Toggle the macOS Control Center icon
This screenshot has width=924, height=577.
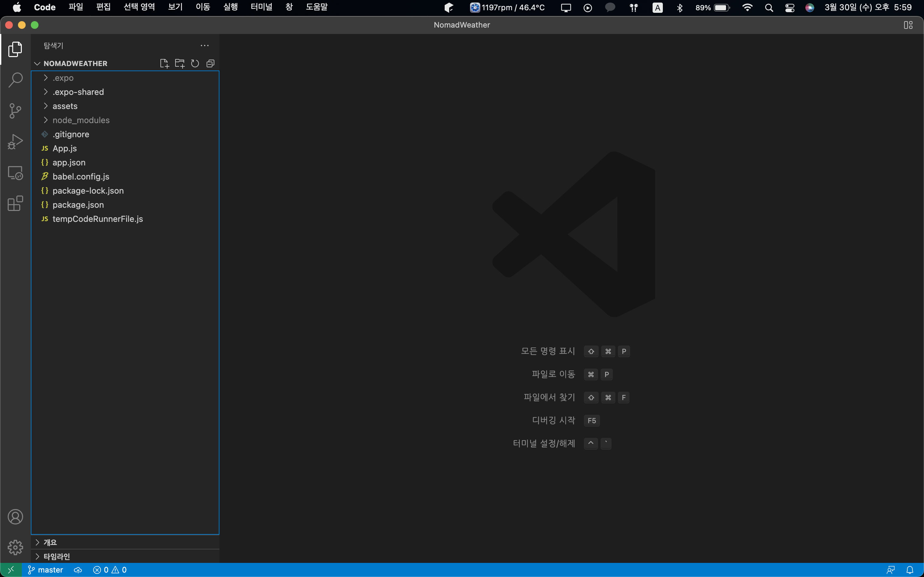click(790, 8)
